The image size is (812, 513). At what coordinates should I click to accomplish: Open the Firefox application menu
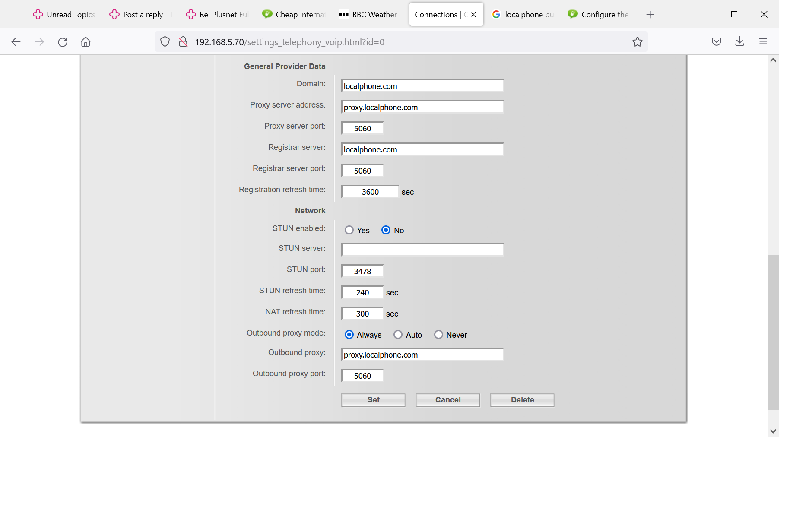point(763,41)
